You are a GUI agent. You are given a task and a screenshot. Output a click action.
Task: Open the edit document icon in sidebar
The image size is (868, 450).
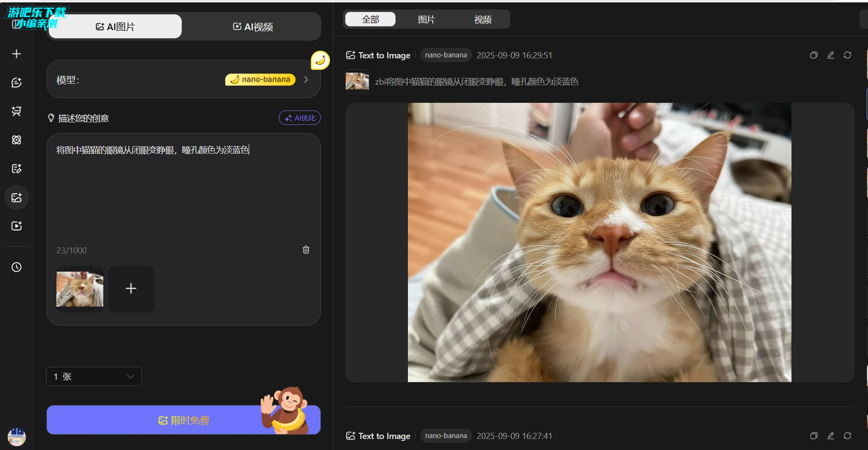click(x=16, y=168)
